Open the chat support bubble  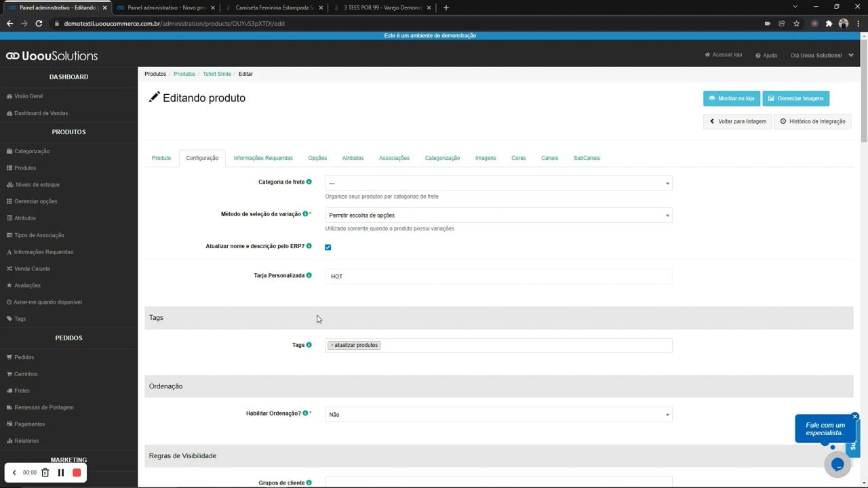[837, 464]
